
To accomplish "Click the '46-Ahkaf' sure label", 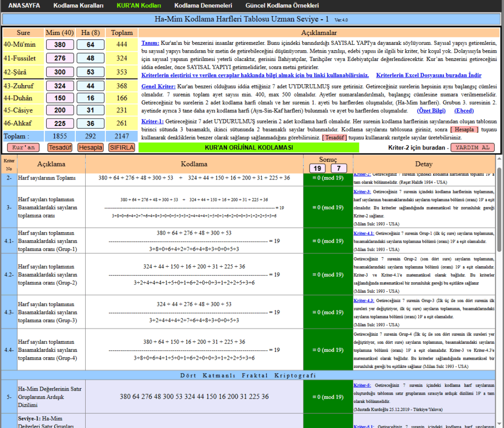I will click(18, 123).
